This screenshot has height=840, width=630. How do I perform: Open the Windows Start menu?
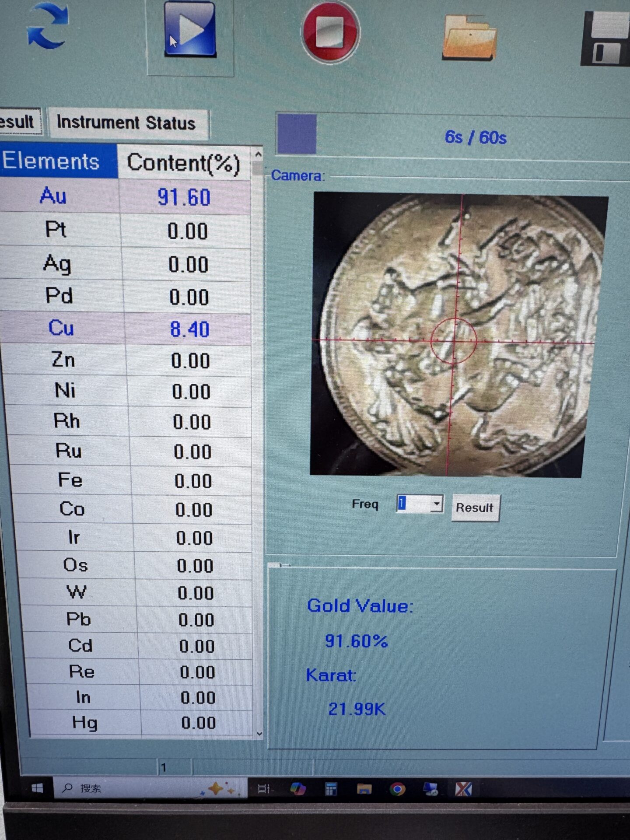pyautogui.click(x=37, y=788)
